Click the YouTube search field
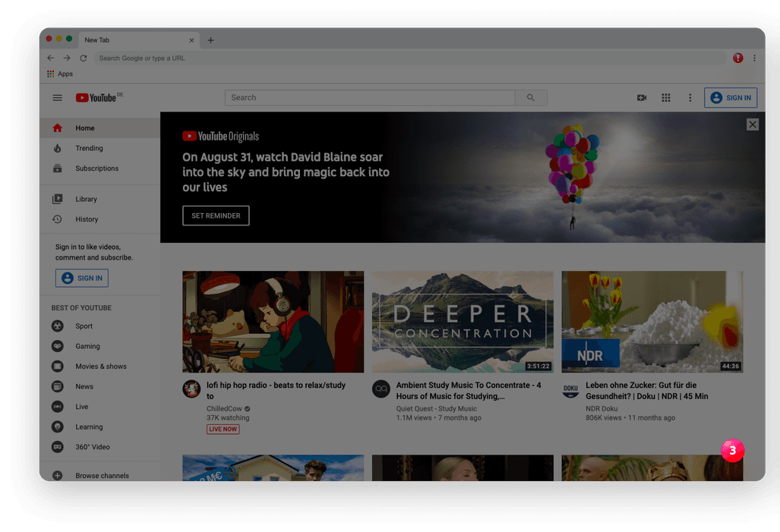 point(370,98)
